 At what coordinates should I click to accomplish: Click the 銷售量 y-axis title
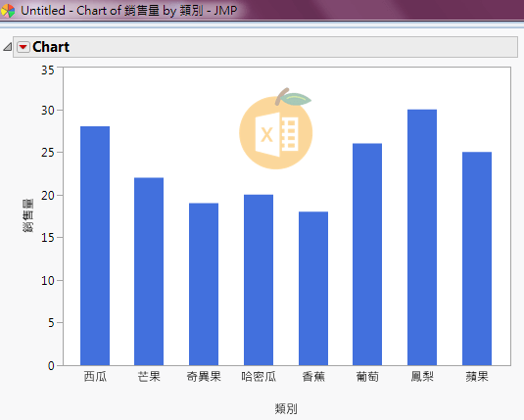point(28,215)
